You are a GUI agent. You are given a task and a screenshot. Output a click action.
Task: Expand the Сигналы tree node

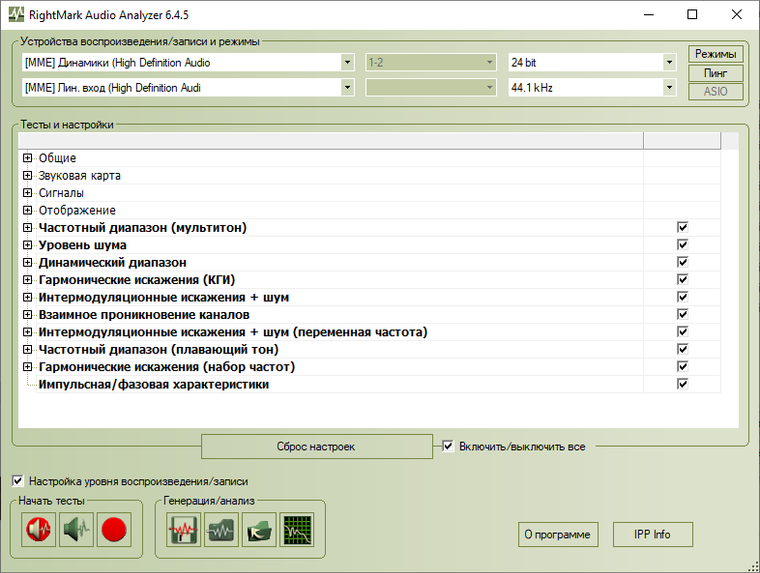[x=28, y=192]
